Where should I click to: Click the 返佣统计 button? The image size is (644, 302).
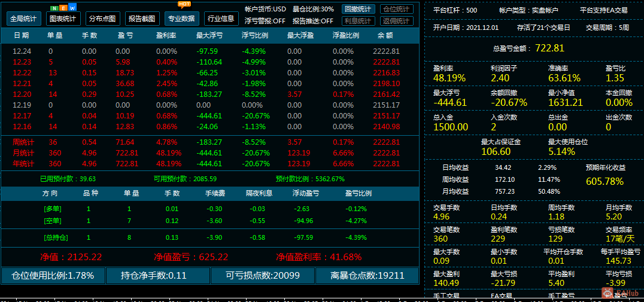point(397,21)
